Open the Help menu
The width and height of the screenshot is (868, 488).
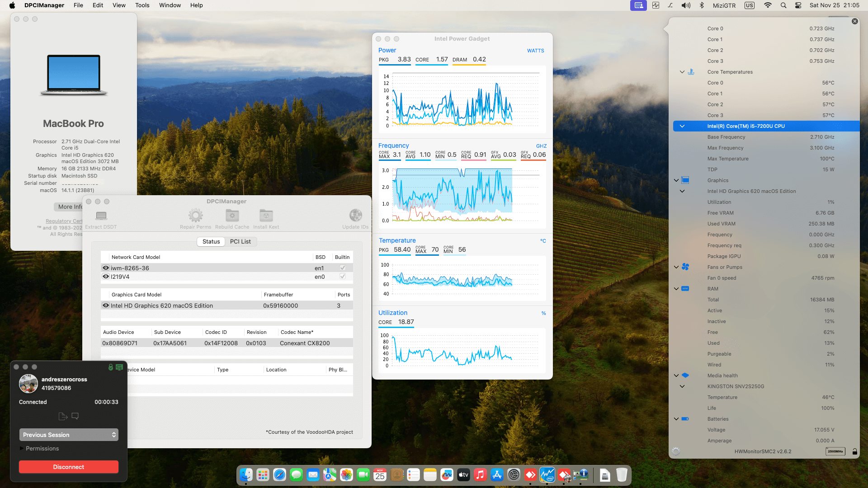(x=196, y=5)
